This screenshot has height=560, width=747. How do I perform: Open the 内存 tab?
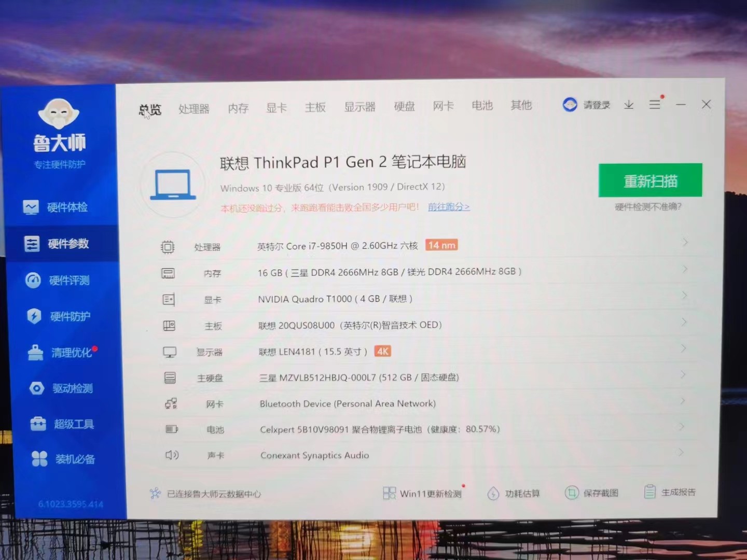238,108
